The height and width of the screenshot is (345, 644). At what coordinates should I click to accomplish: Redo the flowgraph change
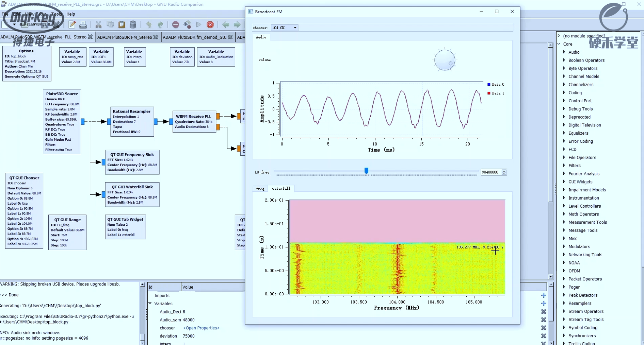point(160,24)
